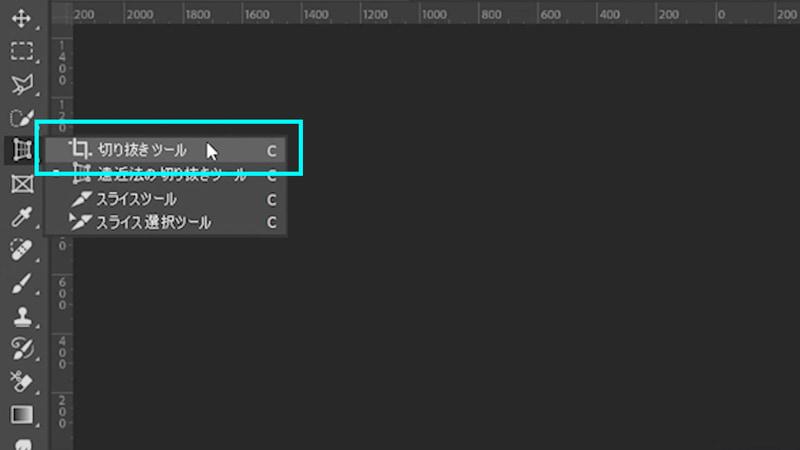The image size is (800, 450).
Task: Select the Quick Selection tool
Action: tap(22, 118)
